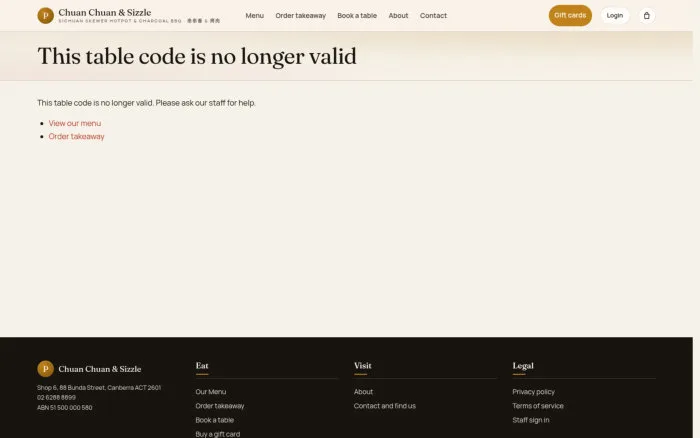
Task: Open the Menu navigation item
Action: tap(254, 16)
